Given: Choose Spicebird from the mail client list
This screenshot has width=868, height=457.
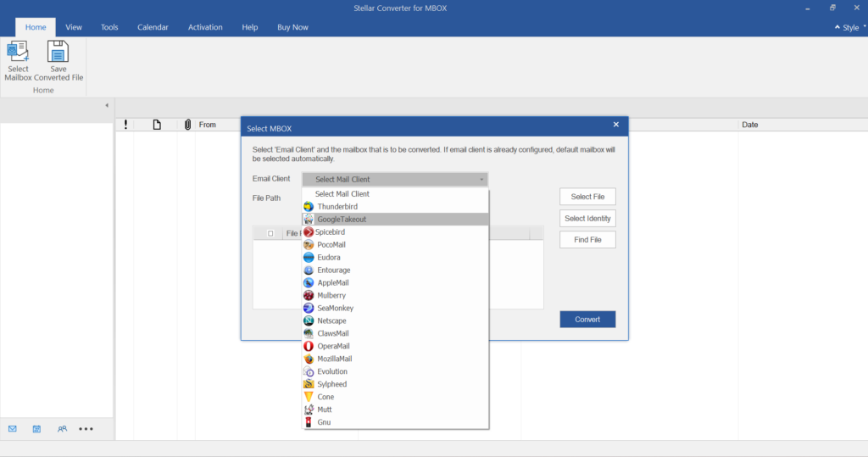Looking at the screenshot, I should 395,232.
